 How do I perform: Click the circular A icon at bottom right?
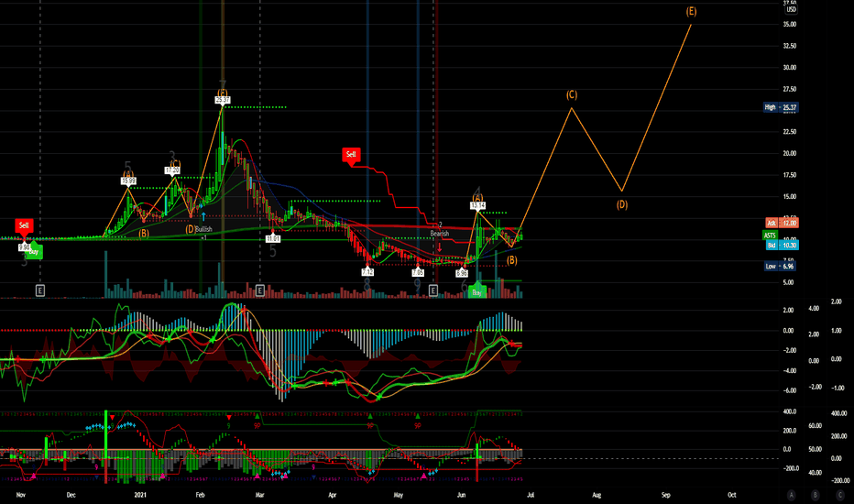pos(792,495)
